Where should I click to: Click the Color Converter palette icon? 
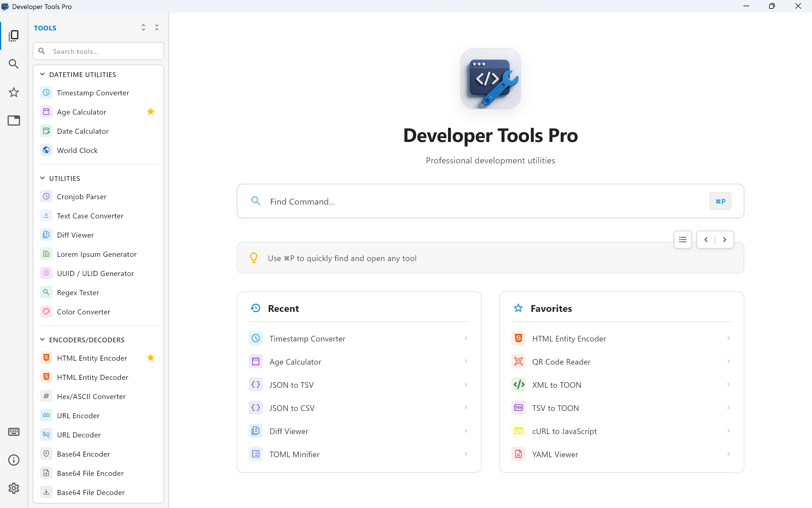[46, 312]
